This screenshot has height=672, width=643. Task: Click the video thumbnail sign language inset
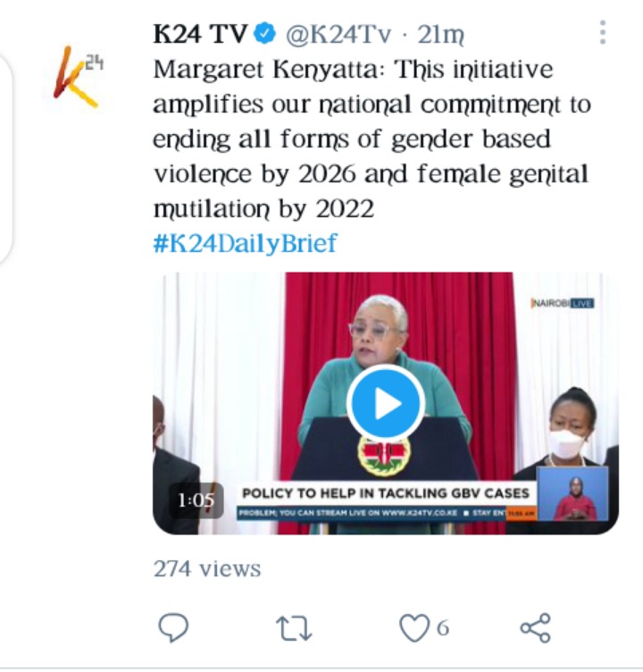click(x=572, y=493)
